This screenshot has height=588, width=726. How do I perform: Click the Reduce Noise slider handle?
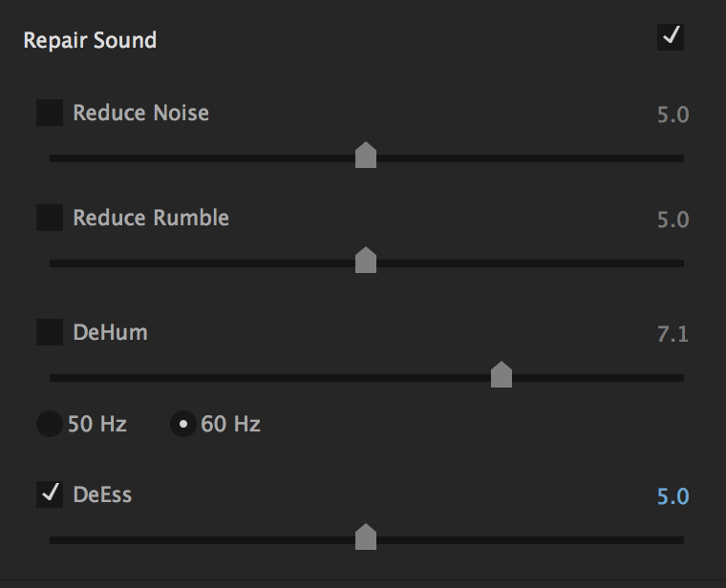(366, 155)
